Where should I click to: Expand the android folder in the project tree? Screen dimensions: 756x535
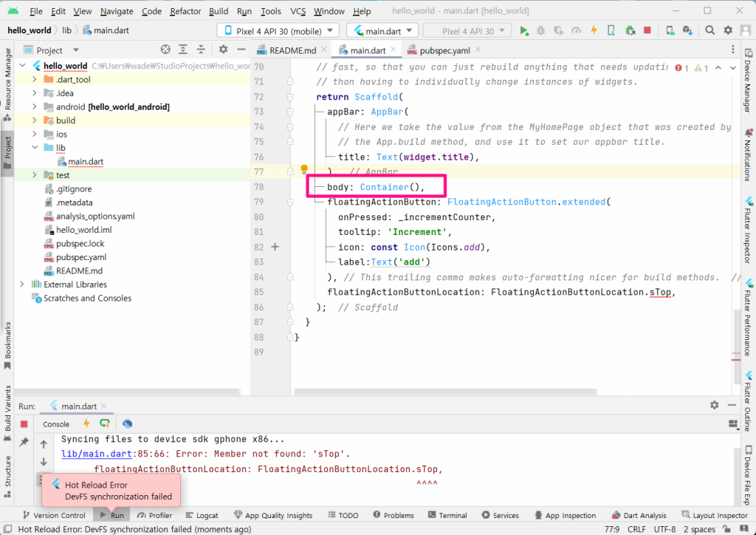click(35, 106)
